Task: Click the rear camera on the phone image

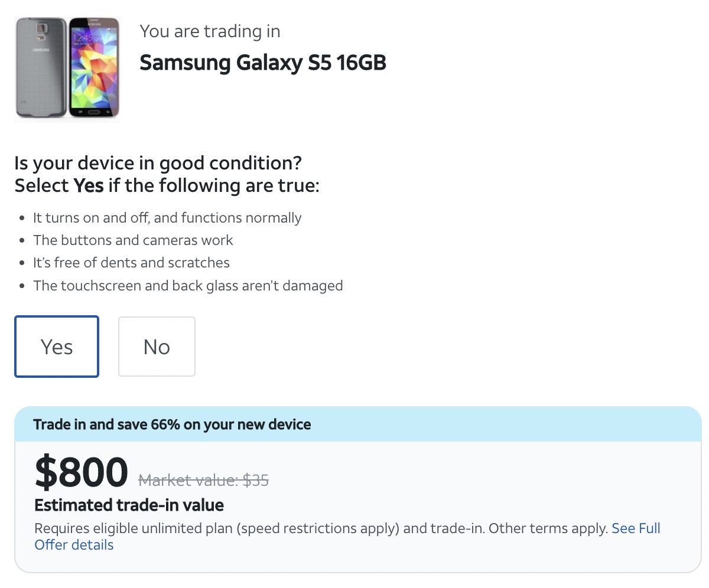Action: click(41, 29)
